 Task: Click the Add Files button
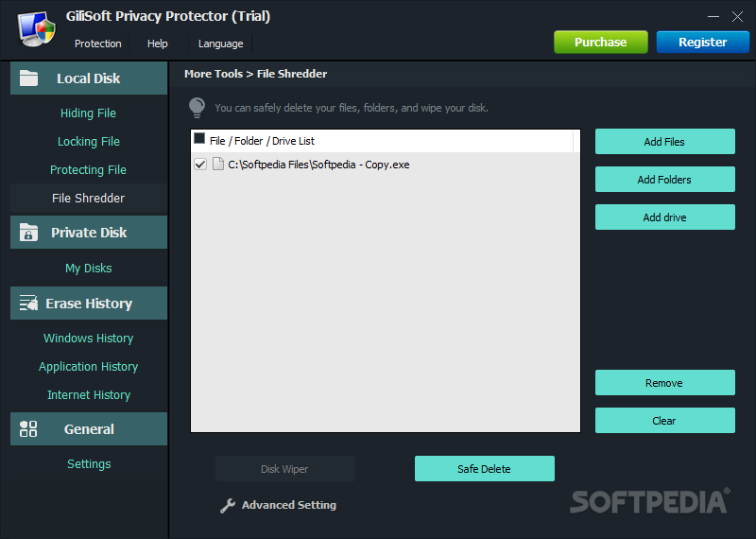pos(665,142)
